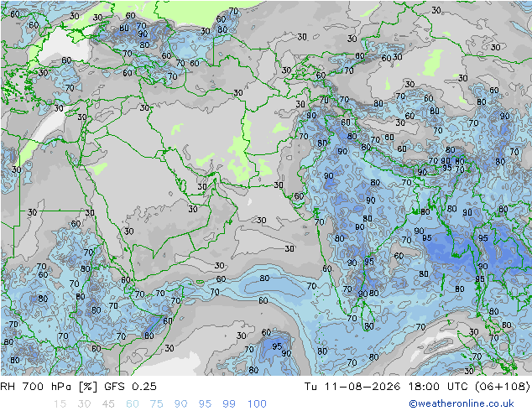The image size is (532, 411).
Task: Click the weatheronline.co.uk copyright link
Action: click(x=462, y=403)
